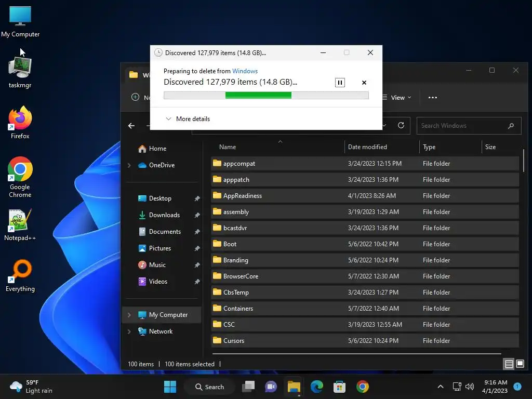Screen dimensions: 532x399
Task: Show hidden system tray icons
Action: [x=441, y=387]
